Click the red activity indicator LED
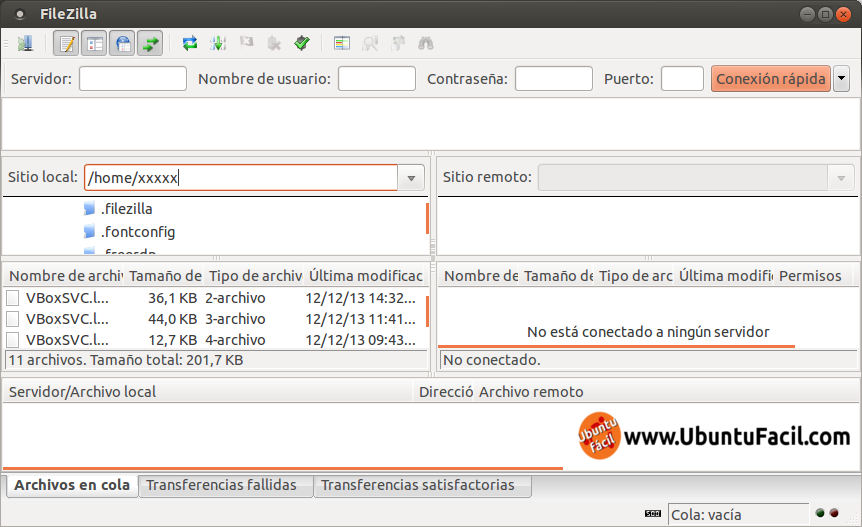 click(x=834, y=513)
